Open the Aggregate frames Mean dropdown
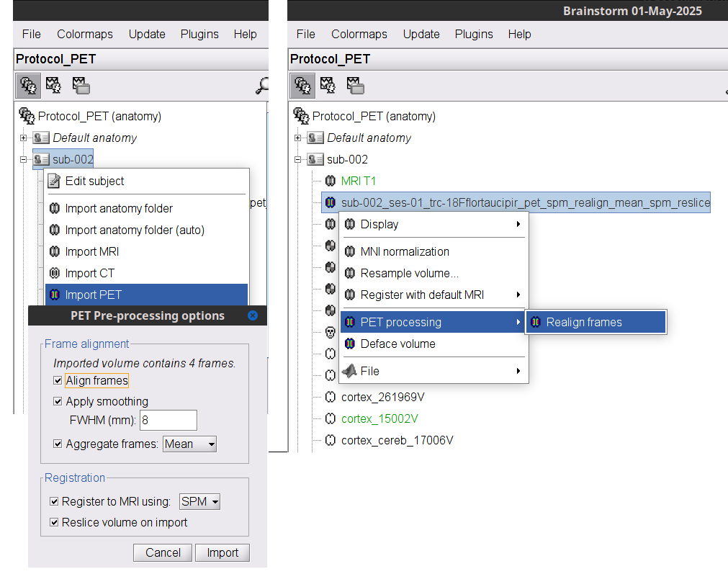 click(x=190, y=444)
